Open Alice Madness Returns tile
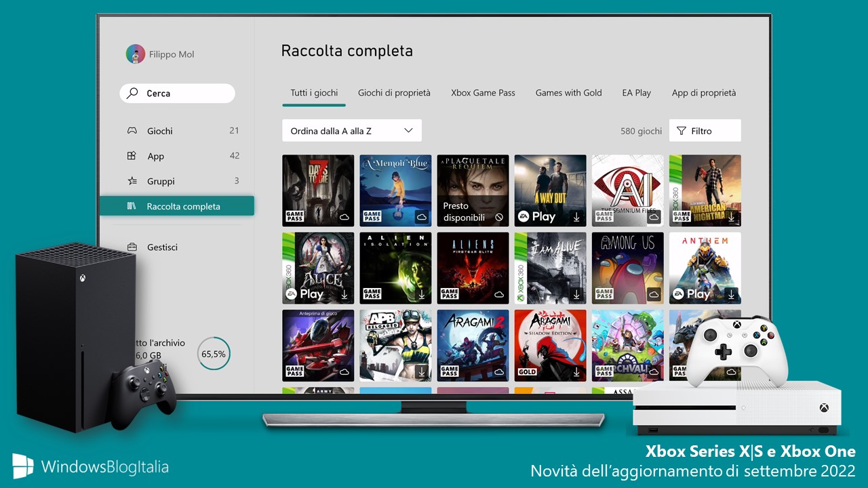Image resolution: width=868 pixels, height=488 pixels. (318, 268)
